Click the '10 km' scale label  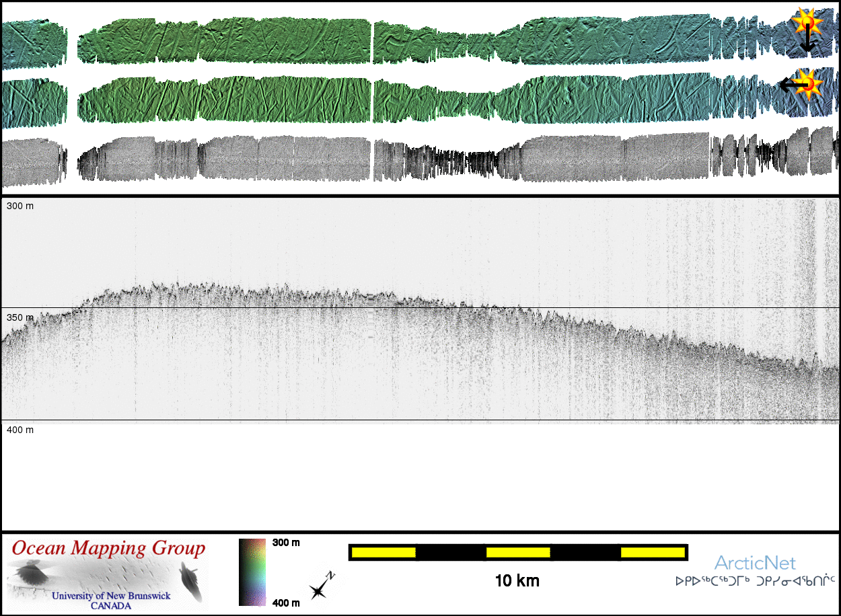tap(517, 580)
